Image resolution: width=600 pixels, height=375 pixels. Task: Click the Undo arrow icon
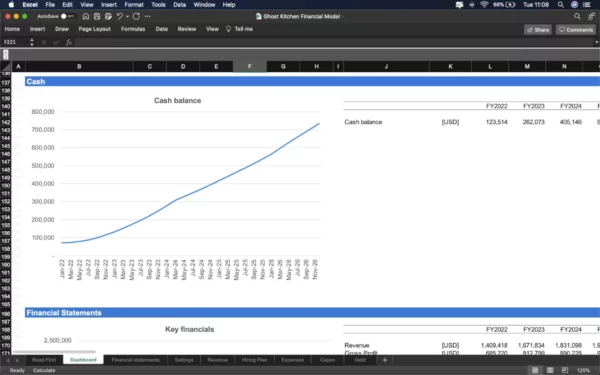(120, 16)
